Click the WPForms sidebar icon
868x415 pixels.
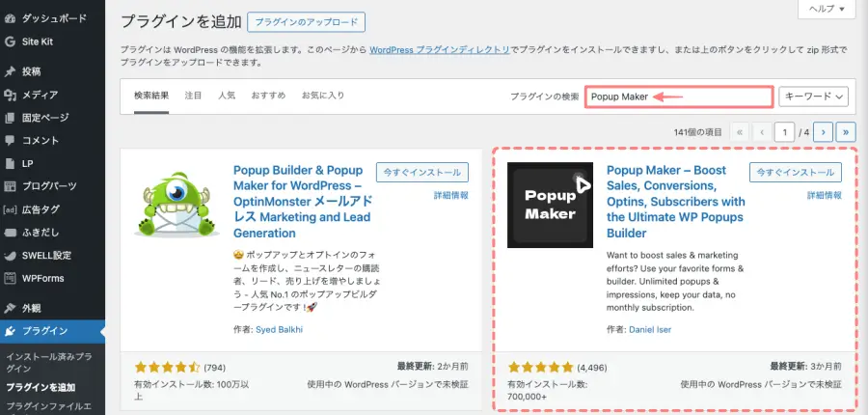pyautogui.click(x=10, y=278)
